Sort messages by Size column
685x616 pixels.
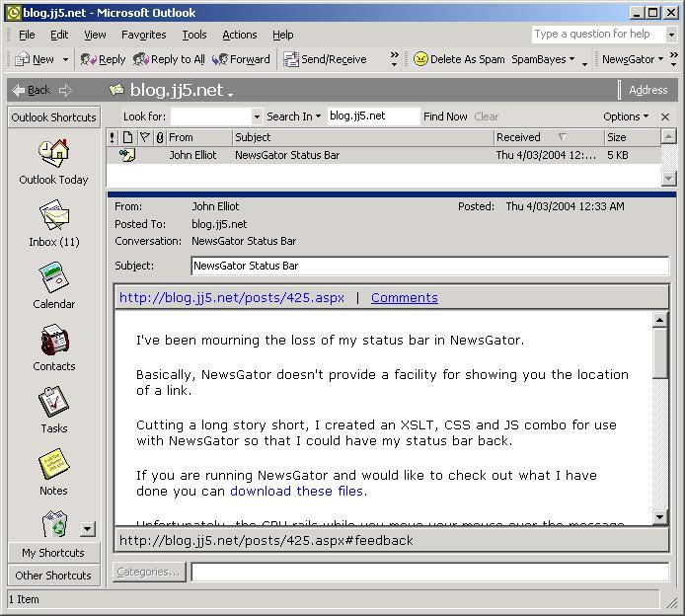633,137
